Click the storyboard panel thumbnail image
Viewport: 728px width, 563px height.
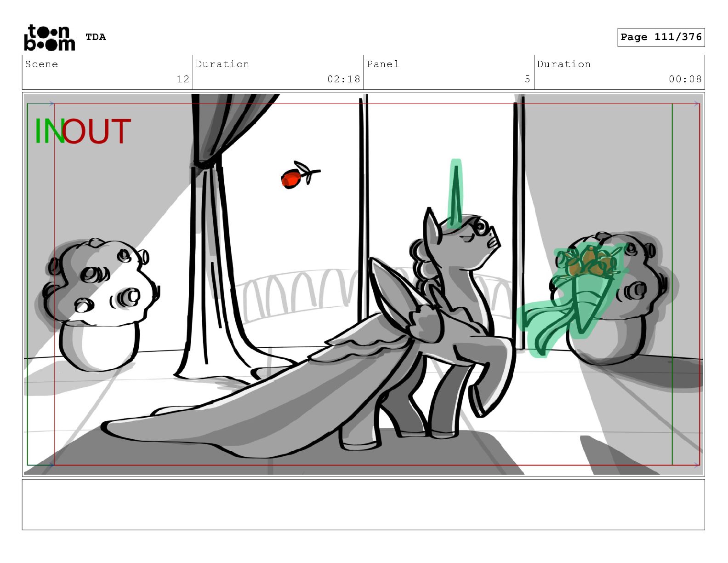(x=363, y=284)
